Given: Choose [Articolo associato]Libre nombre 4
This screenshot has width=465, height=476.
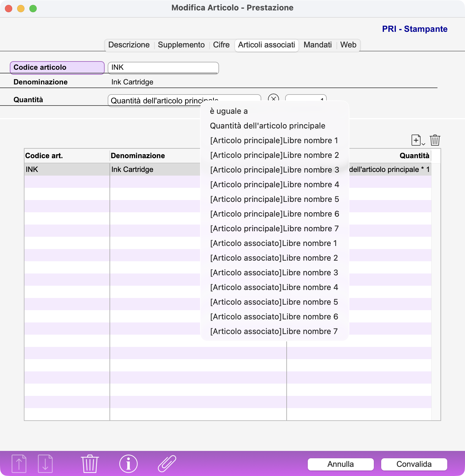Looking at the screenshot, I should pos(275,287).
